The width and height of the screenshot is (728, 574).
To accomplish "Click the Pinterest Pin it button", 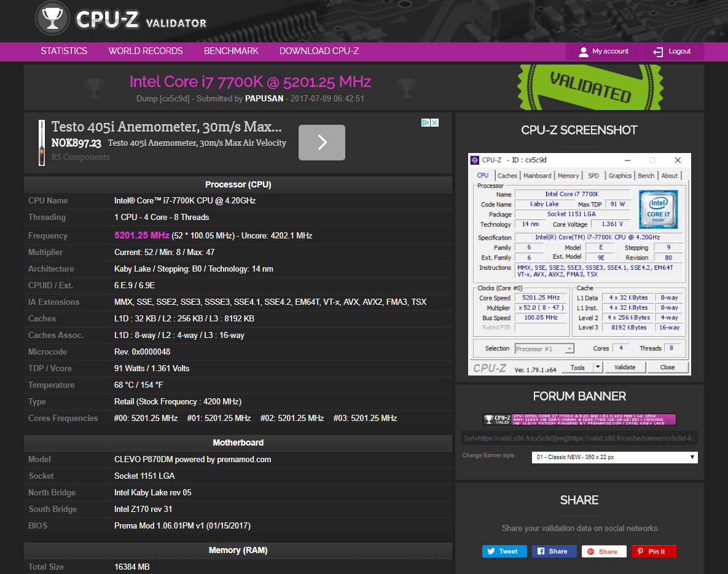I will tap(653, 551).
